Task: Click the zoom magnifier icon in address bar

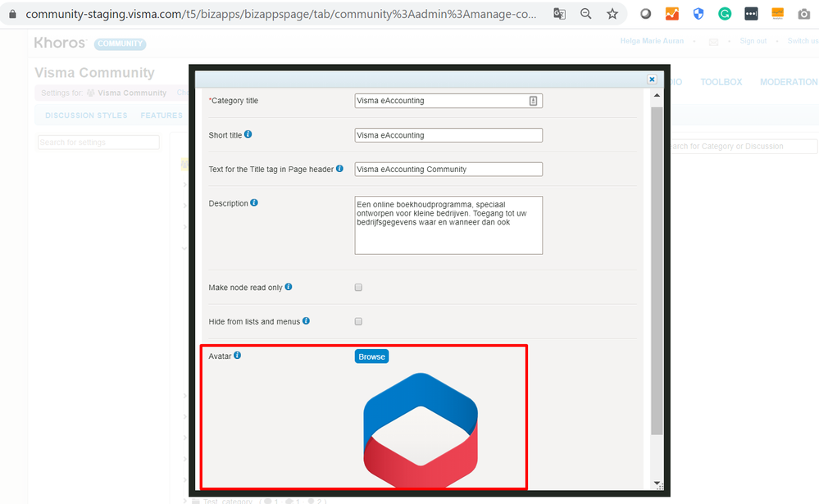Action: point(586,14)
